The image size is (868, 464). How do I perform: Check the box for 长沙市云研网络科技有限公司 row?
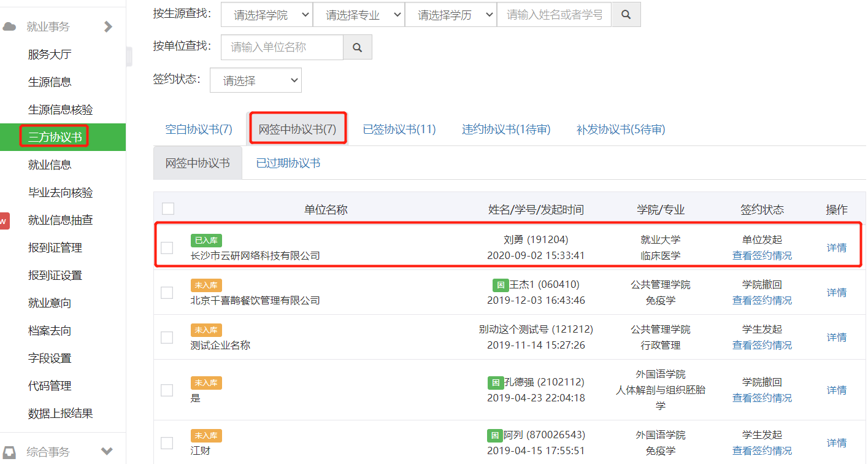[x=167, y=248]
